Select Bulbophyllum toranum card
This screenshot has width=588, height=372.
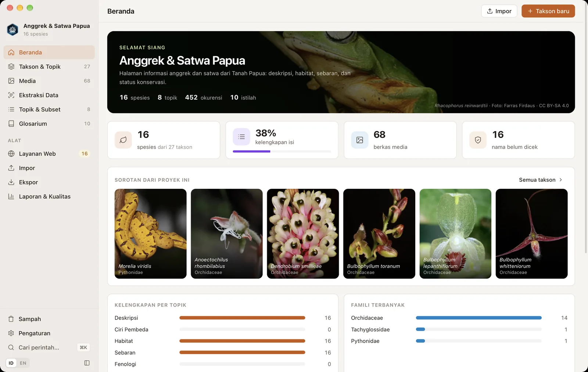pos(379,234)
